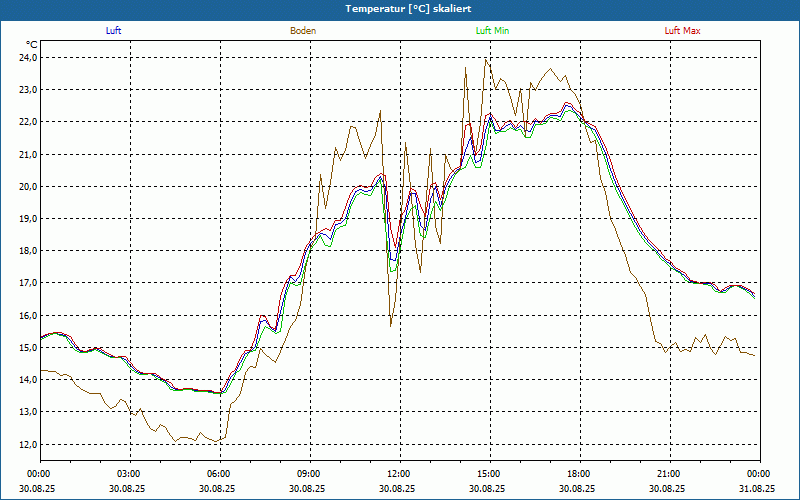Click the 12:00 time axis label
The width and height of the screenshot is (800, 500).
[x=399, y=474]
